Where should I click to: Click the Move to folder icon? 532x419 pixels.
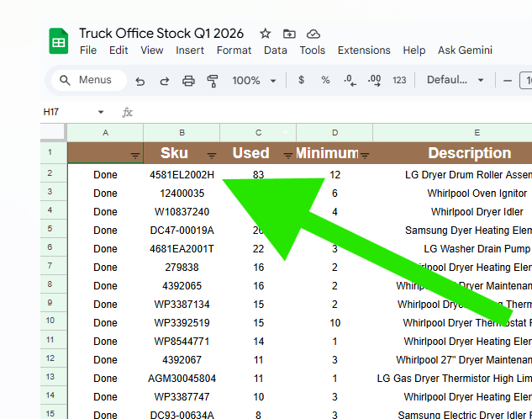tap(289, 34)
